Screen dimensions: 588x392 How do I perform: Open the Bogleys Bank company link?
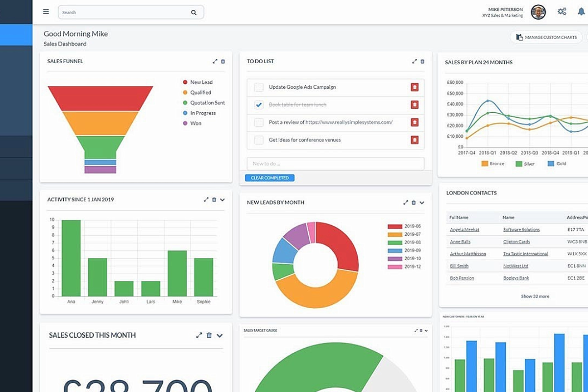click(516, 278)
